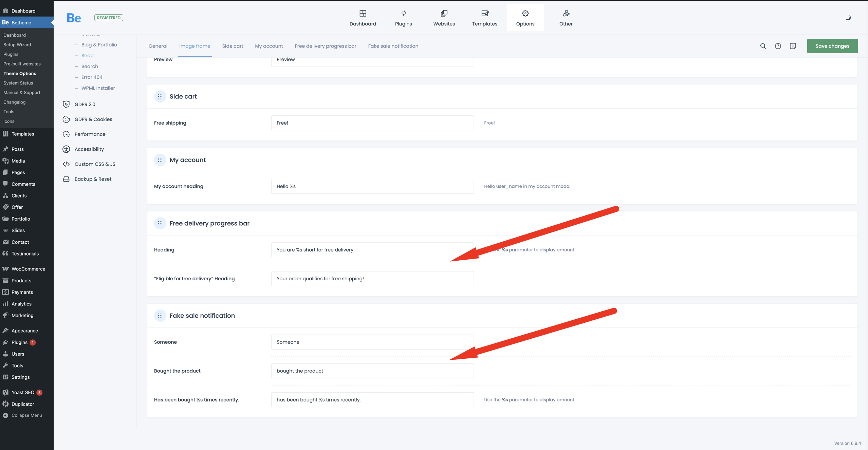This screenshot has width=868, height=450.
Task: Open Custom CSS & JS section
Action: [x=95, y=164]
